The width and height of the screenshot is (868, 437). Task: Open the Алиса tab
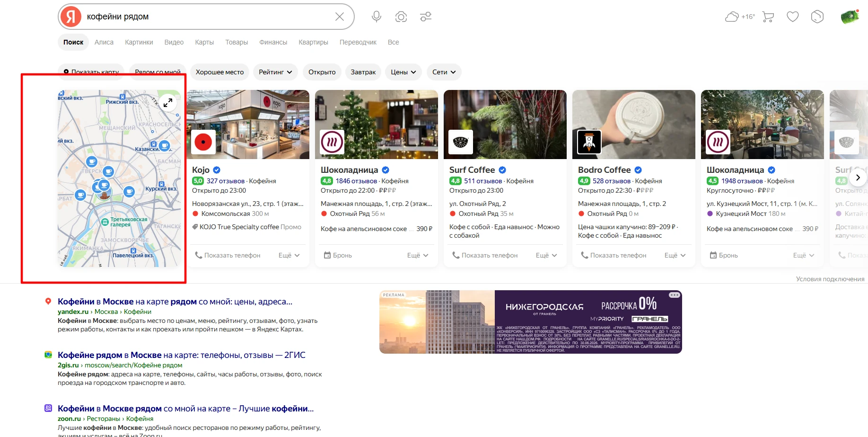pos(104,42)
